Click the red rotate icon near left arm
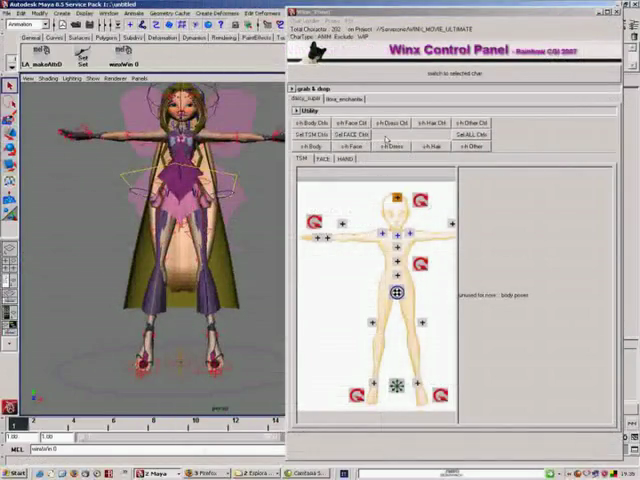 coord(314,222)
